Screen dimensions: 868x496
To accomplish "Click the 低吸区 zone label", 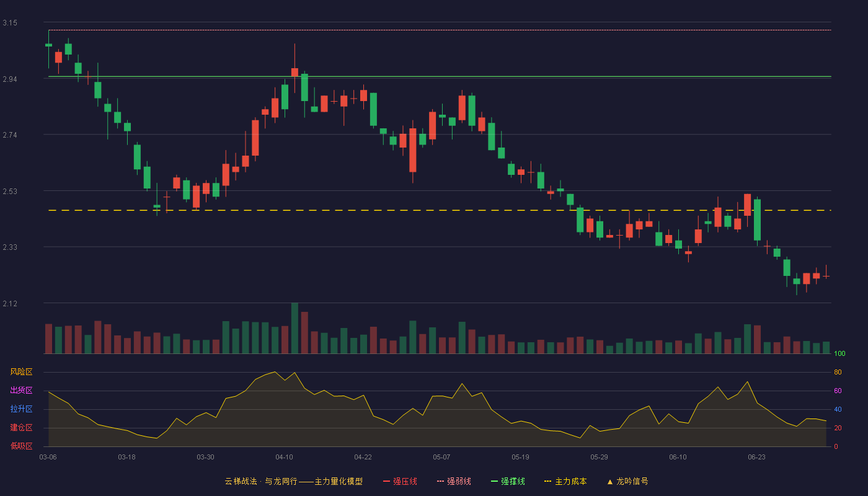I will [21, 446].
